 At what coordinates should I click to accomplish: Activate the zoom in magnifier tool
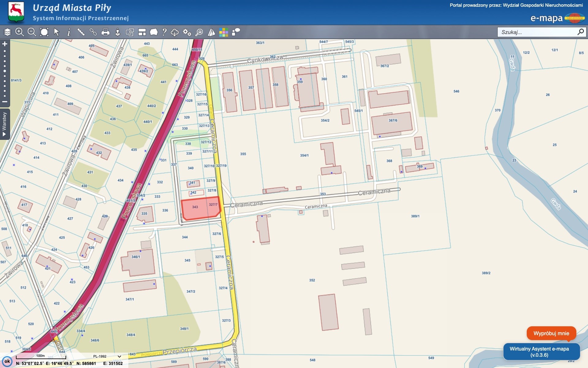pyautogui.click(x=20, y=32)
